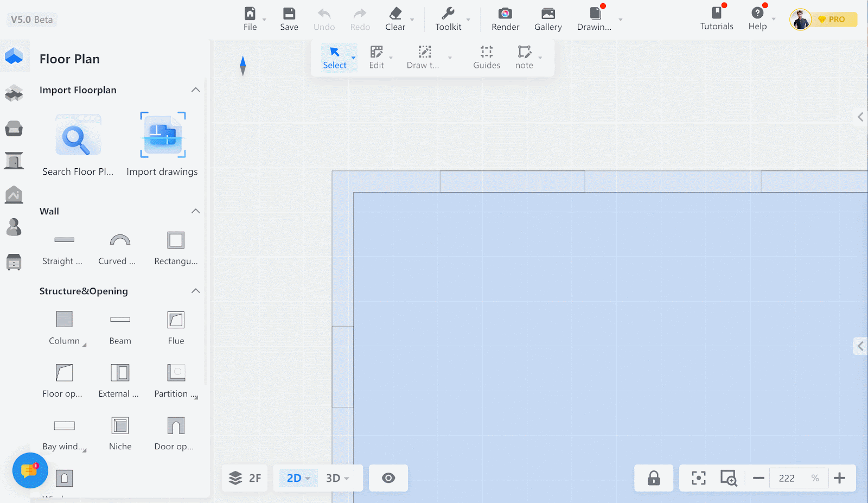This screenshot has width=868, height=503.
Task: Open the Gallery from the toolbar
Action: click(548, 19)
